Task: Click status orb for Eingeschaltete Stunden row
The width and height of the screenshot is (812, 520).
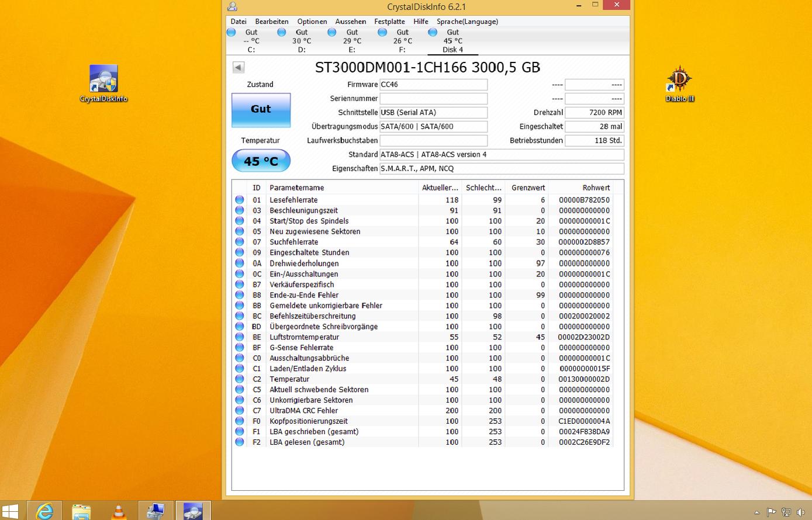Action: click(240, 252)
